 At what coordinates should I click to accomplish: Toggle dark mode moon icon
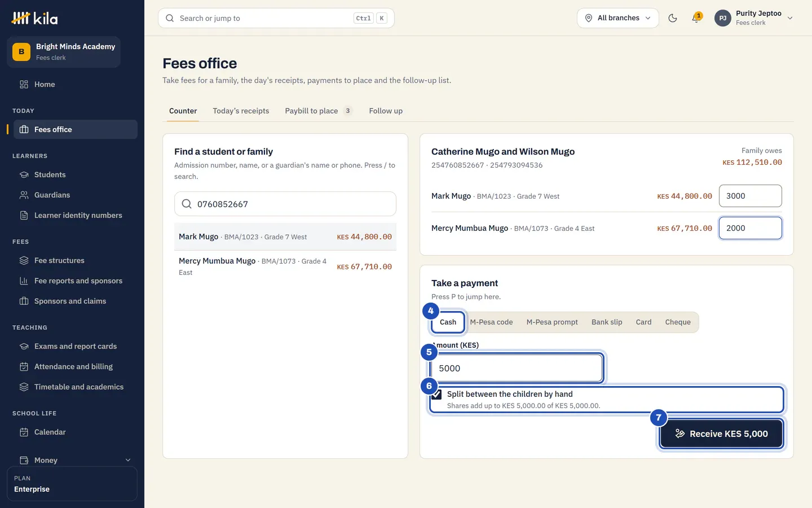point(673,18)
